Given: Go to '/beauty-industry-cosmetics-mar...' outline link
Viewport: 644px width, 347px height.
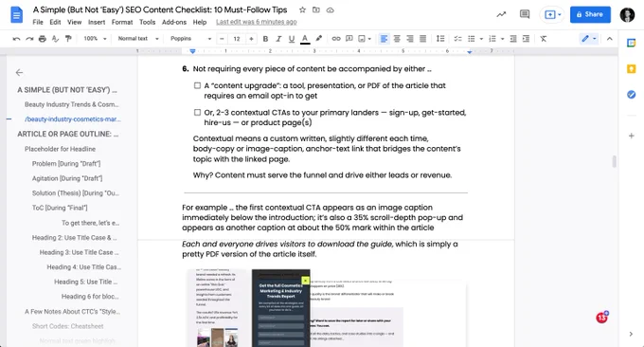Looking at the screenshot, I should pos(73,119).
